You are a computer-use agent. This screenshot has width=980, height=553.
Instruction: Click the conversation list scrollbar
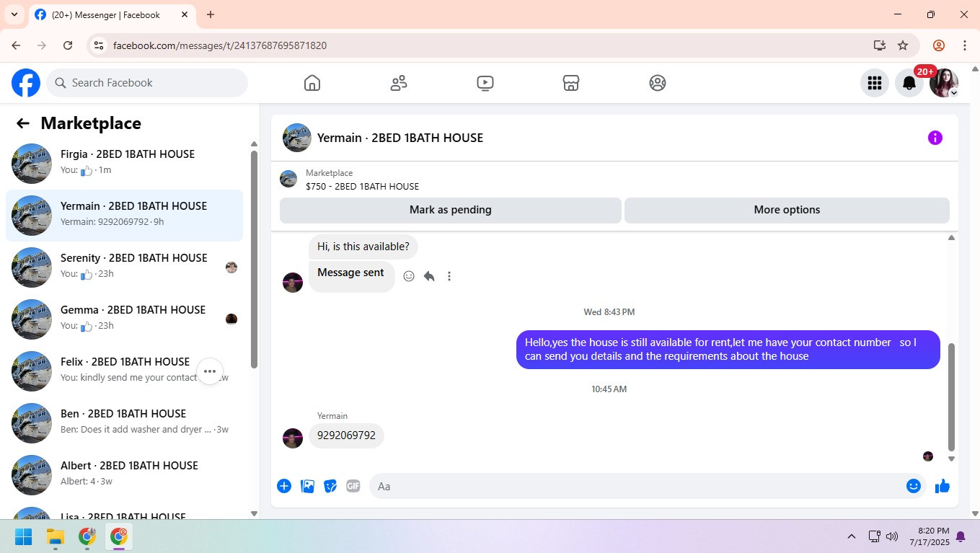point(254,260)
